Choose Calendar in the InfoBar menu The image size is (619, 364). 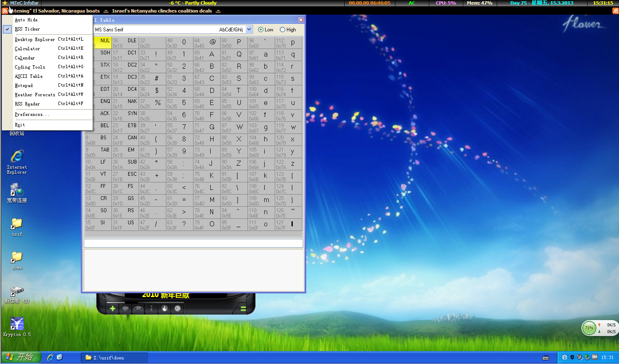[x=47, y=58]
